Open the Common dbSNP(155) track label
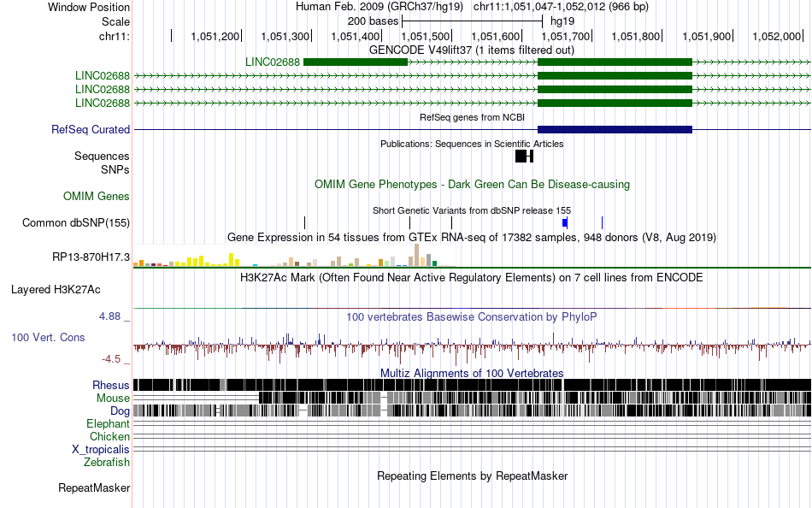812x508 pixels. point(75,223)
